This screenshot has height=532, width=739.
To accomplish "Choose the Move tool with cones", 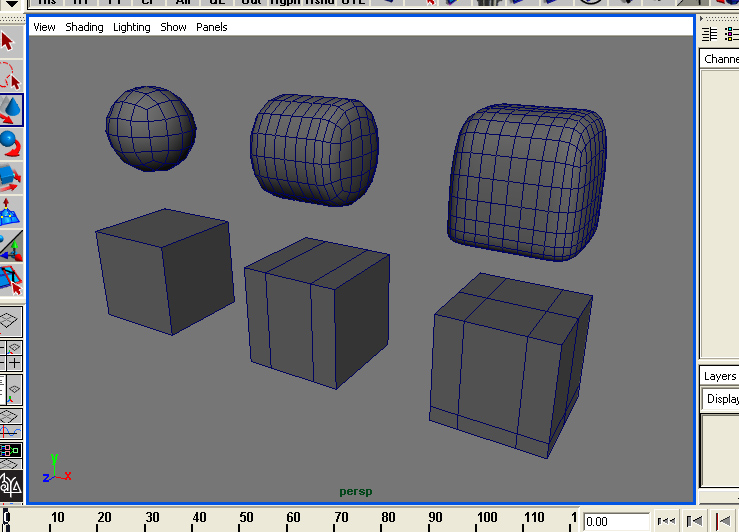I will (x=11, y=110).
